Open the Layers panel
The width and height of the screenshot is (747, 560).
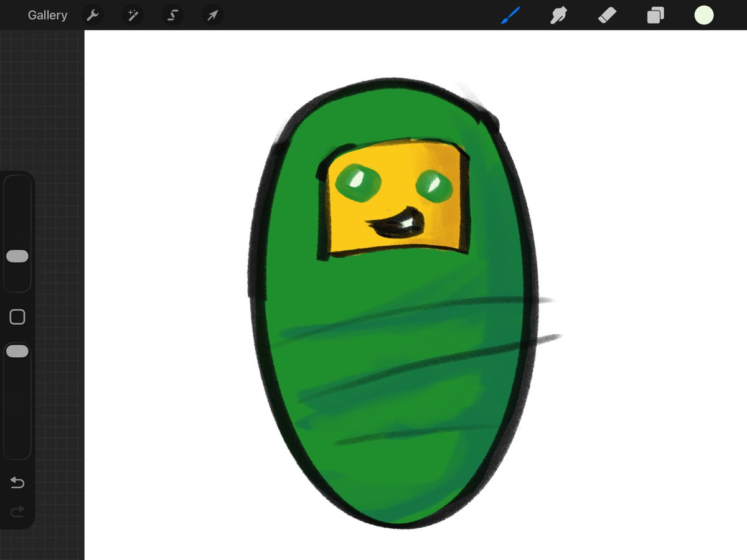[655, 15]
